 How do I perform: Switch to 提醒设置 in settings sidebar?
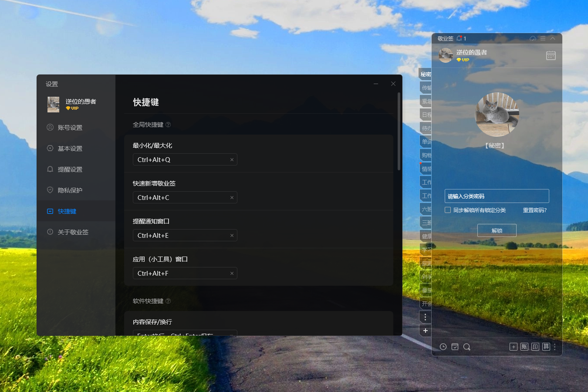tap(70, 169)
